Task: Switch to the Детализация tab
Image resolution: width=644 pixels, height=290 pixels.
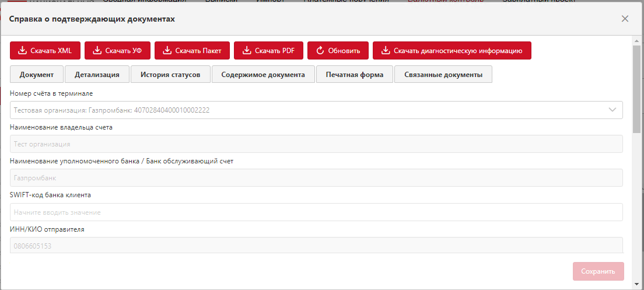Action: tap(97, 75)
